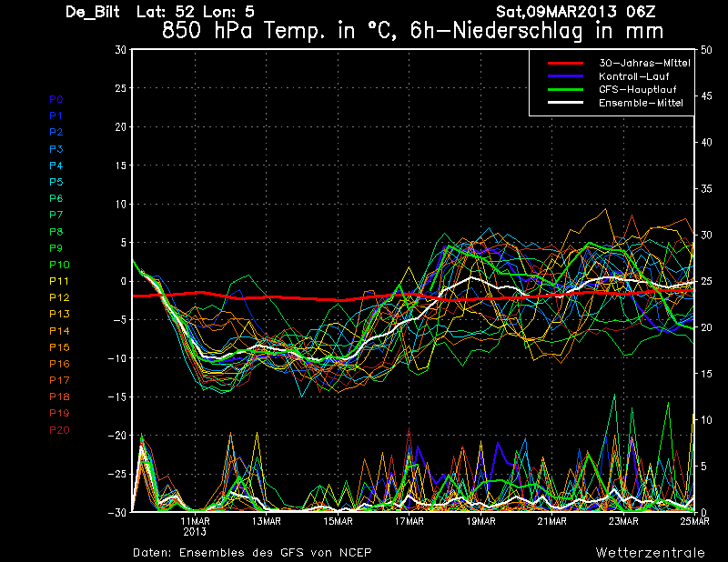Click the Sat,09MAR2013 06Z run time
The image size is (728, 562).
576,12
